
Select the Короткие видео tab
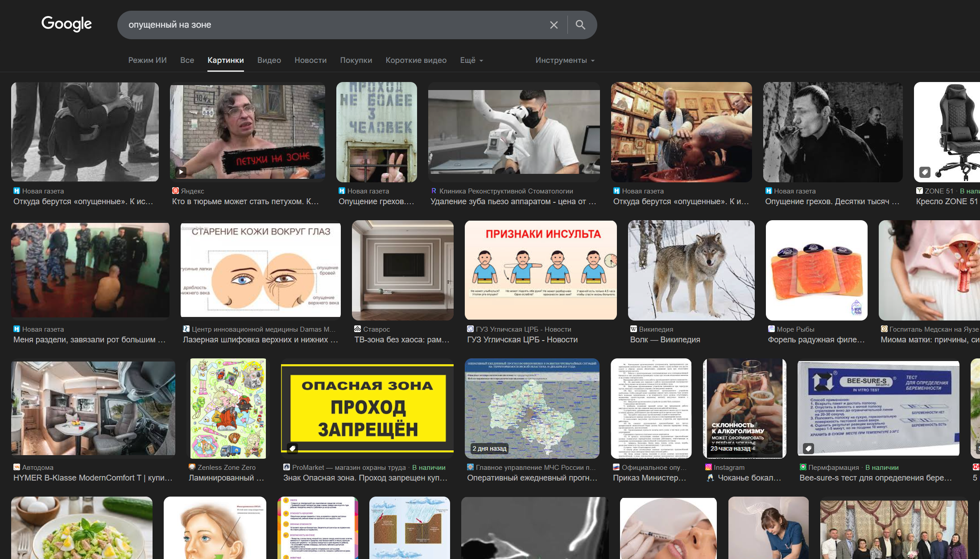416,60
